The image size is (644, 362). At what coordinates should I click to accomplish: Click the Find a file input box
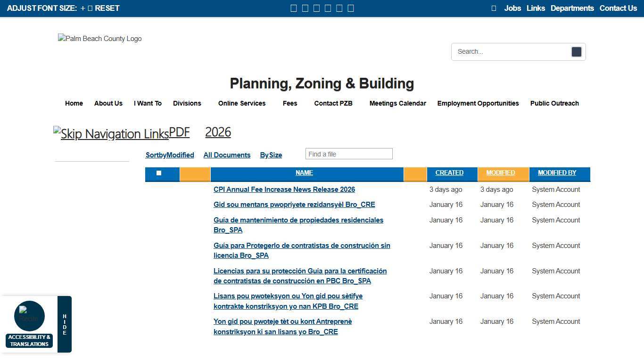point(349,154)
